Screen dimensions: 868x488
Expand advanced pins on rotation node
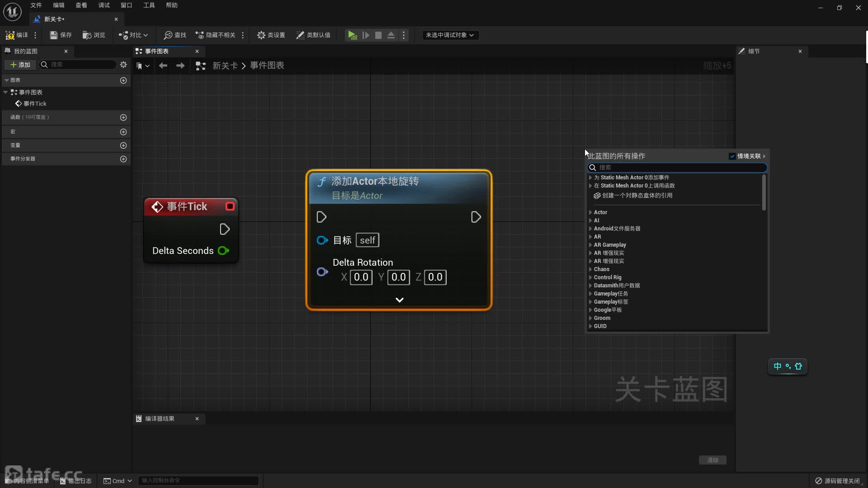coord(400,300)
